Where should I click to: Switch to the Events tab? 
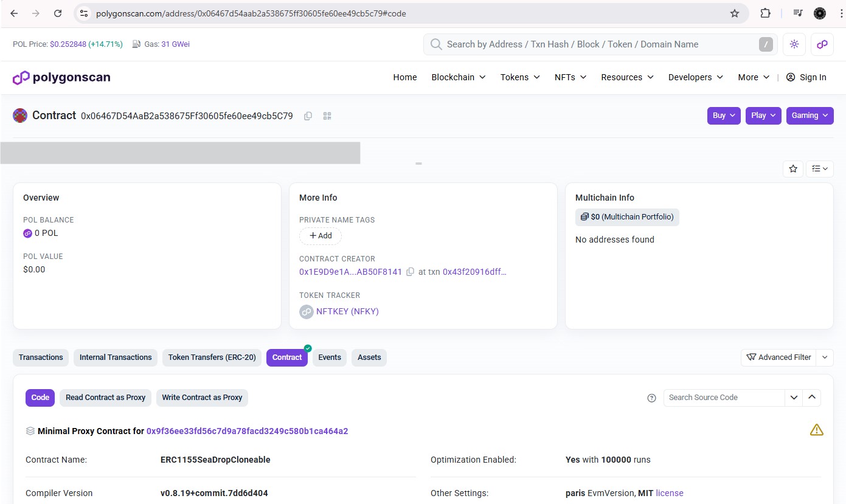[x=330, y=357]
